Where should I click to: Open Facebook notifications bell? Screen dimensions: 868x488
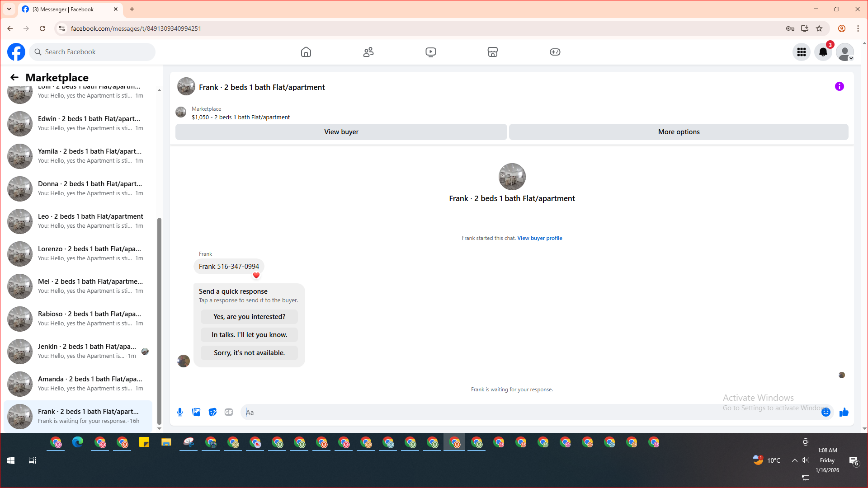click(823, 52)
